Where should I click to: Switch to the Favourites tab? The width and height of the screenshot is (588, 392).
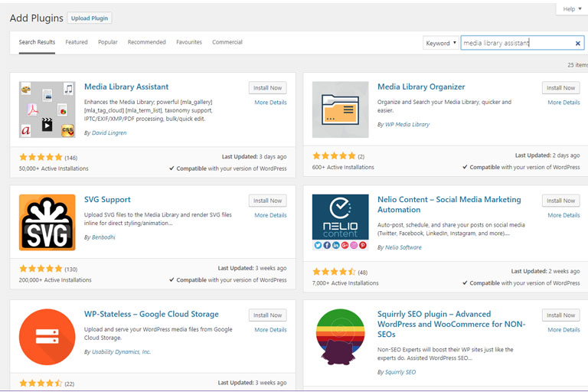pyautogui.click(x=189, y=42)
